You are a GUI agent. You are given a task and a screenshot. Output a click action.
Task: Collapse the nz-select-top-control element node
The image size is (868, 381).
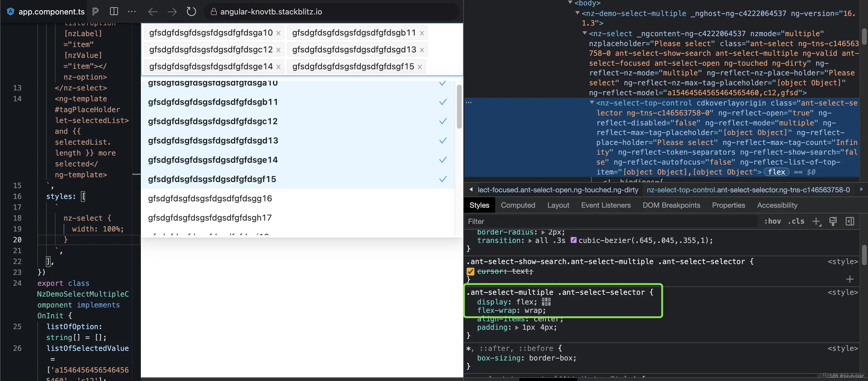click(591, 102)
